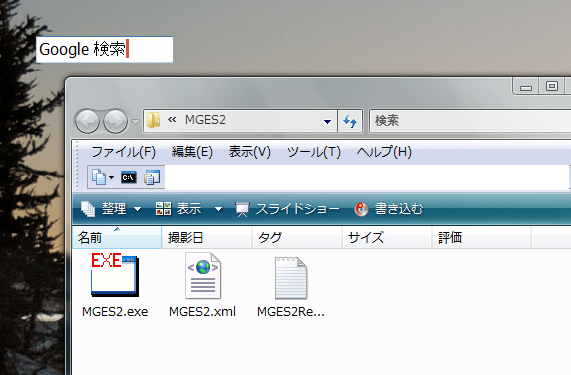Expand the copy icon's dropdown arrow
571x375 pixels.
(111, 178)
